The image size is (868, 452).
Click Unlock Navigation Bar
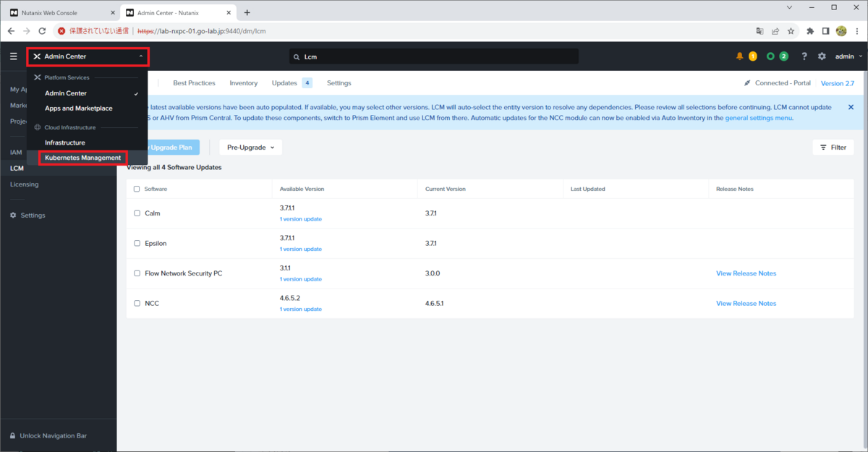[x=54, y=436]
